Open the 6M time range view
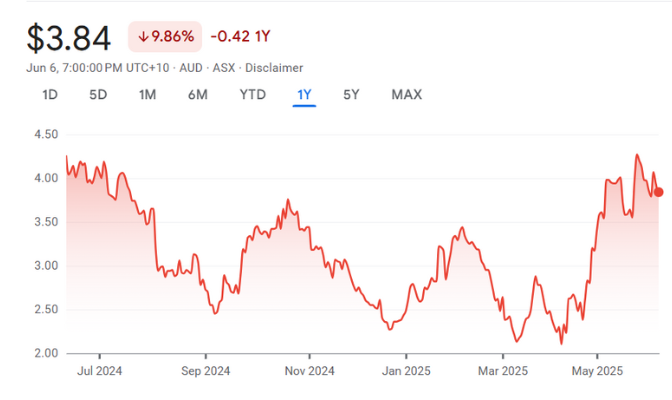This screenshot has width=672, height=400. pyautogui.click(x=197, y=95)
